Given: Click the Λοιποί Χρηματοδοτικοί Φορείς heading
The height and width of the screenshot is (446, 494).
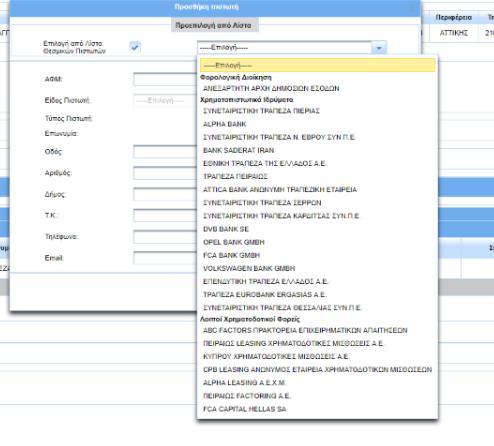Looking at the screenshot, I should (x=250, y=319).
